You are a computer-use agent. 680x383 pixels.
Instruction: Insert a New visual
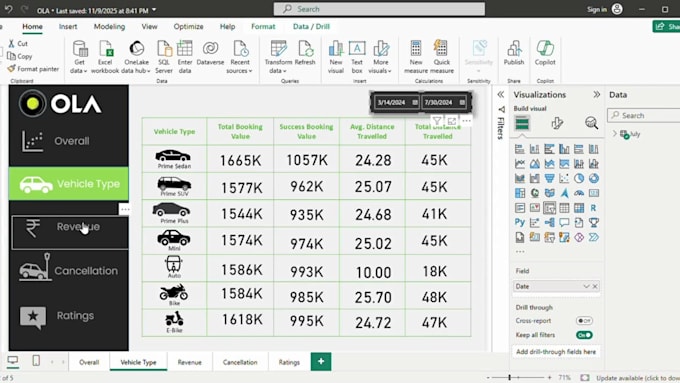(336, 56)
